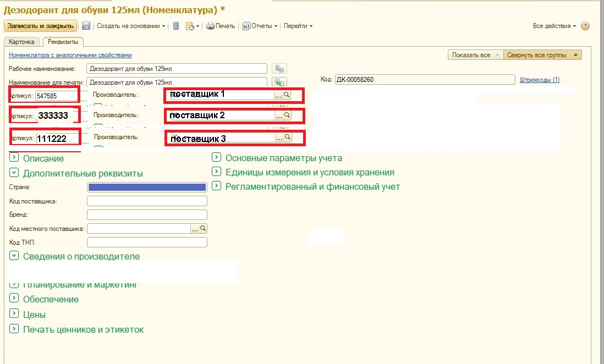Open the Все действия menu
The height and width of the screenshot is (364, 604).
[554, 26]
